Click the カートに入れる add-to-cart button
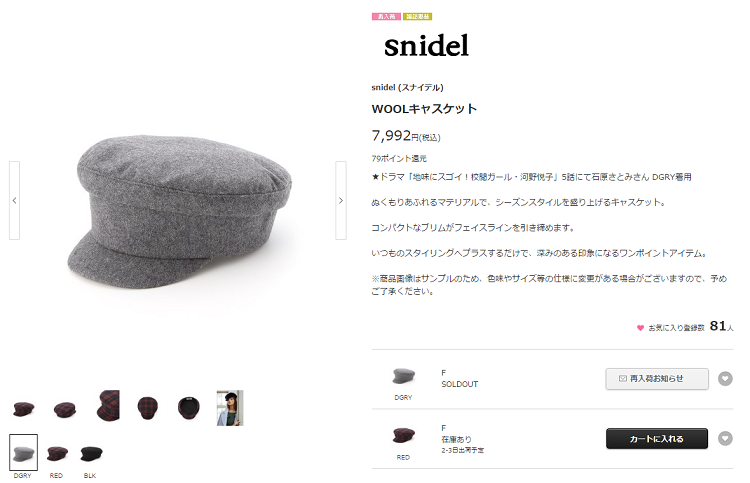The image size is (750, 483). click(x=657, y=439)
